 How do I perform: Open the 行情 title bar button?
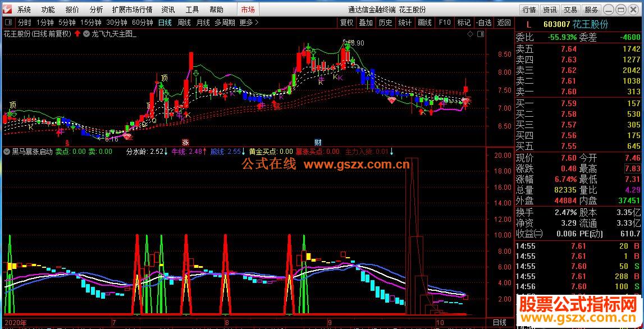click(x=529, y=10)
